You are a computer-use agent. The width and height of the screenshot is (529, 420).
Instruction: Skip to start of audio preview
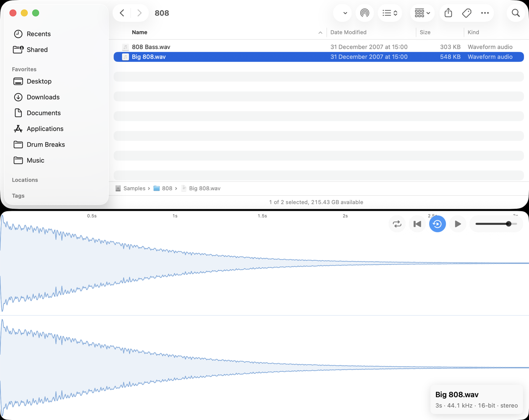click(x=417, y=224)
